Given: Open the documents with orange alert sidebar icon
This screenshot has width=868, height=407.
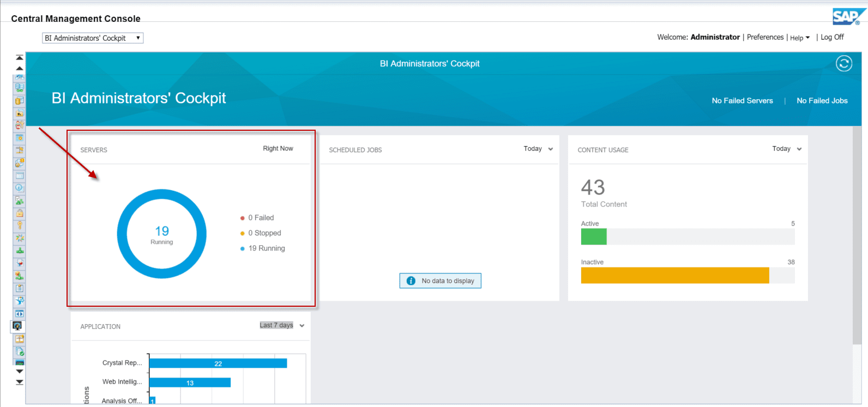Looking at the screenshot, I should [x=20, y=163].
